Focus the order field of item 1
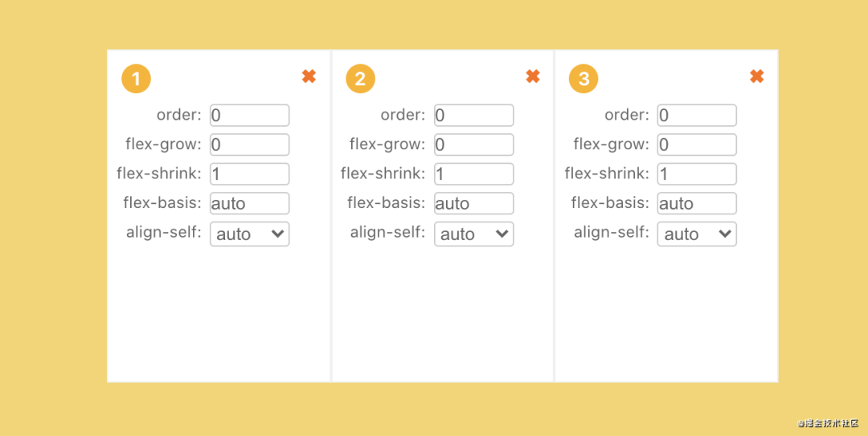This screenshot has width=868, height=436. coord(250,115)
